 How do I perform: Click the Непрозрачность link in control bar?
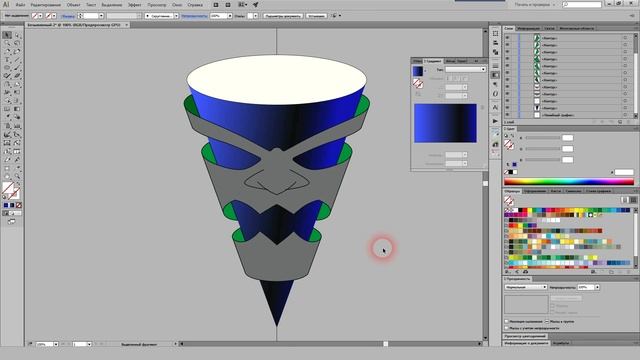(194, 16)
